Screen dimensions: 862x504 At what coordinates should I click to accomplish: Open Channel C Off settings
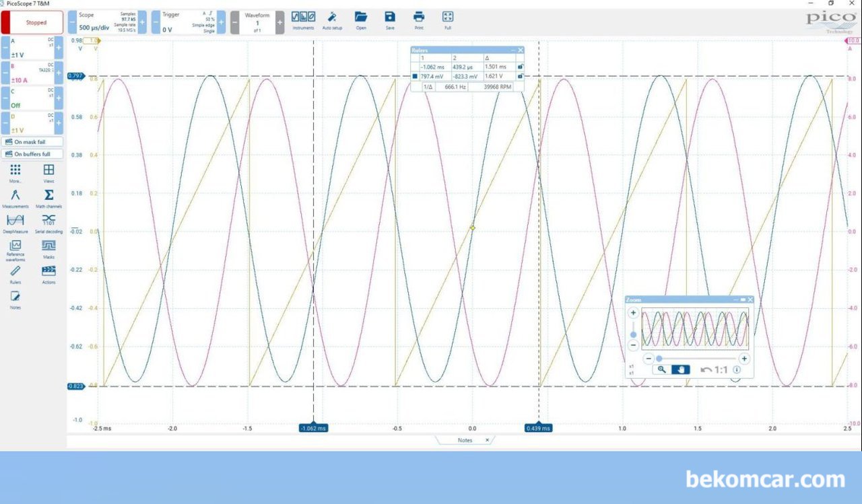click(32, 98)
